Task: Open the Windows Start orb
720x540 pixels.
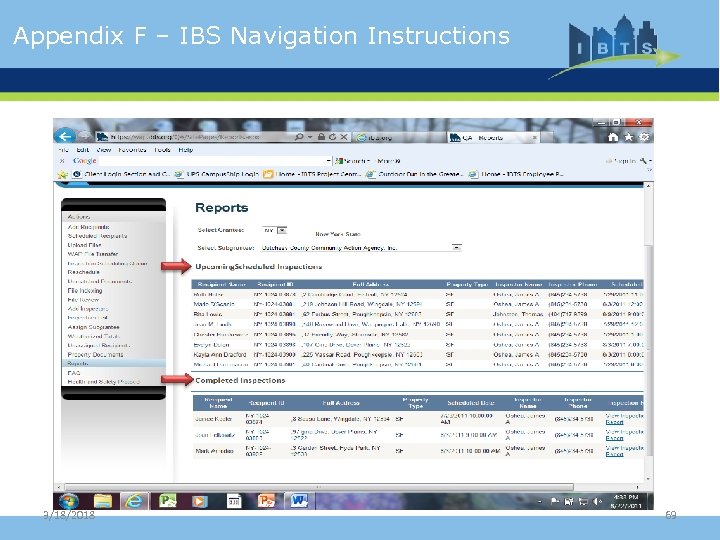Action: point(68,501)
